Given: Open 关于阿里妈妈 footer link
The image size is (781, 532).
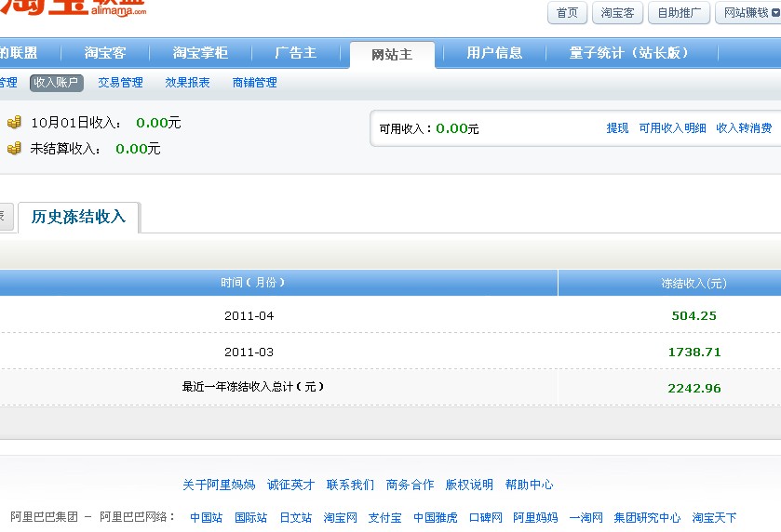Looking at the screenshot, I should (x=219, y=485).
